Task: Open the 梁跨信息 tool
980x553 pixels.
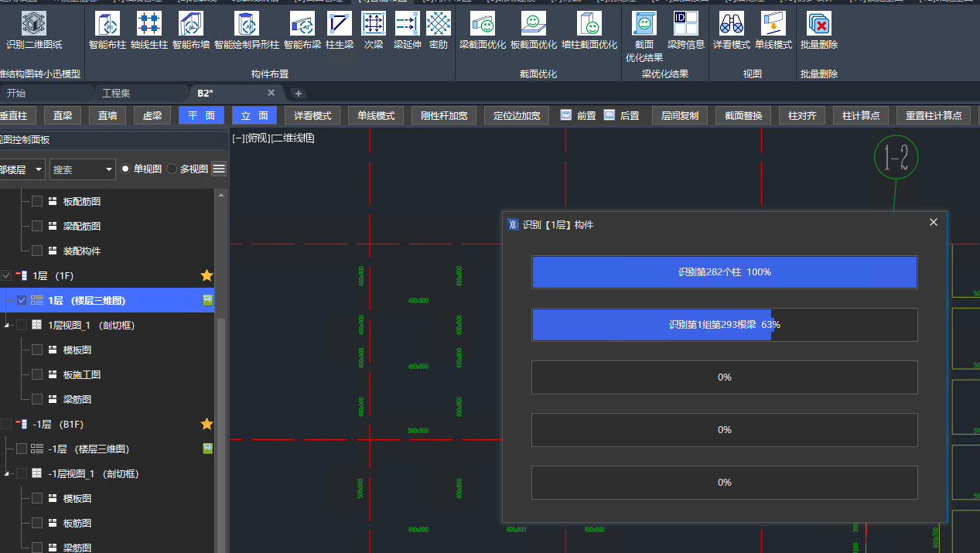Action: [685, 25]
